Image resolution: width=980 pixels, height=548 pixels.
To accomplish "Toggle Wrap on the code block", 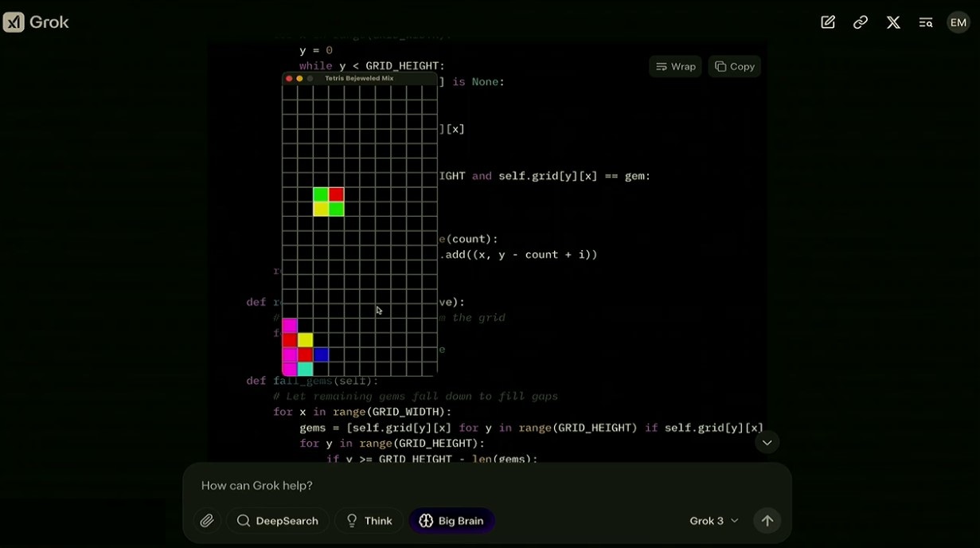I will (675, 67).
